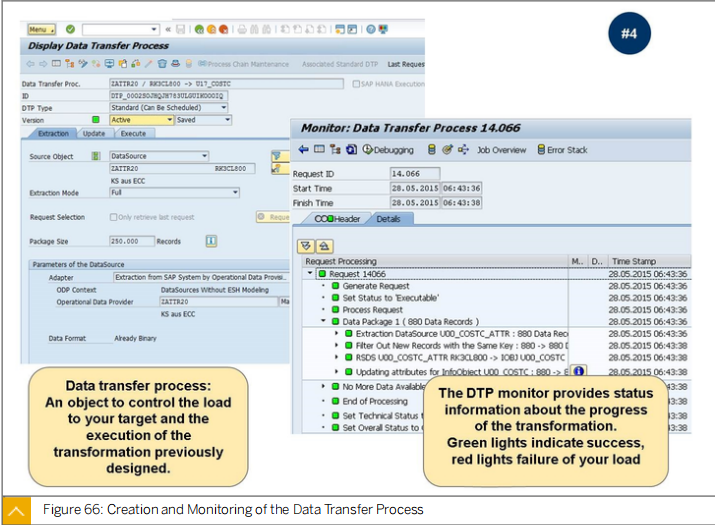Switch to the Execute tab
715x525 pixels.
(133, 134)
